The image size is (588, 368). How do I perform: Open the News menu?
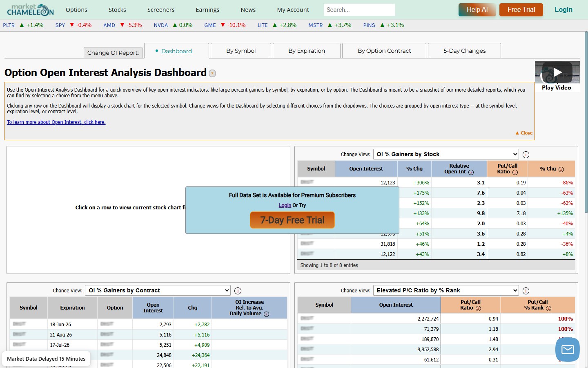(x=248, y=10)
